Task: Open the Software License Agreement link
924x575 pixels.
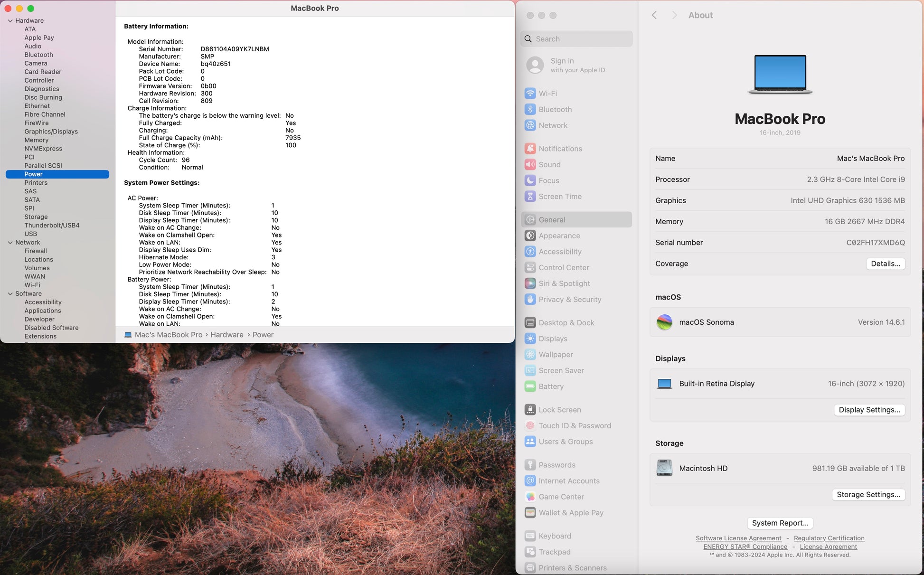Action: [x=738, y=538]
